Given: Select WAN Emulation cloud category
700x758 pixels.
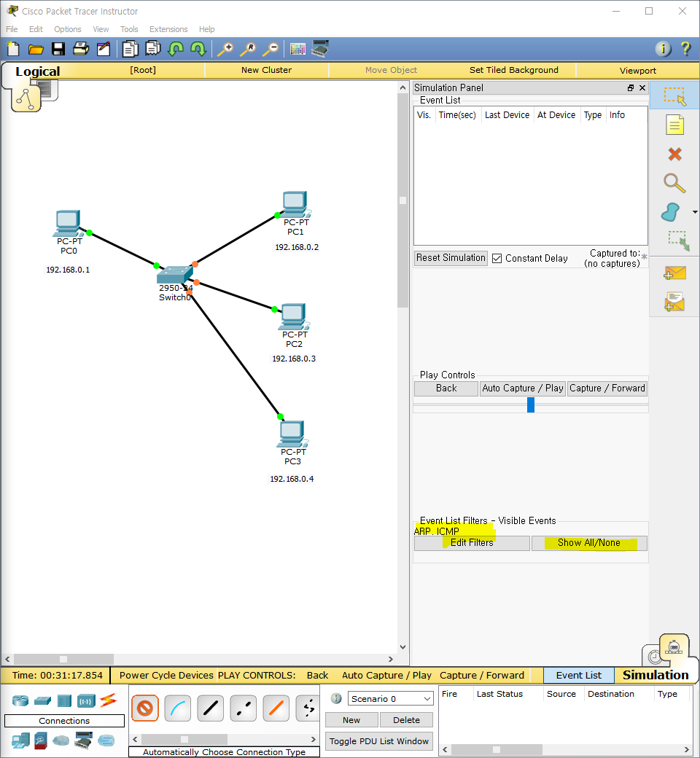Looking at the screenshot, I should 61,740.
